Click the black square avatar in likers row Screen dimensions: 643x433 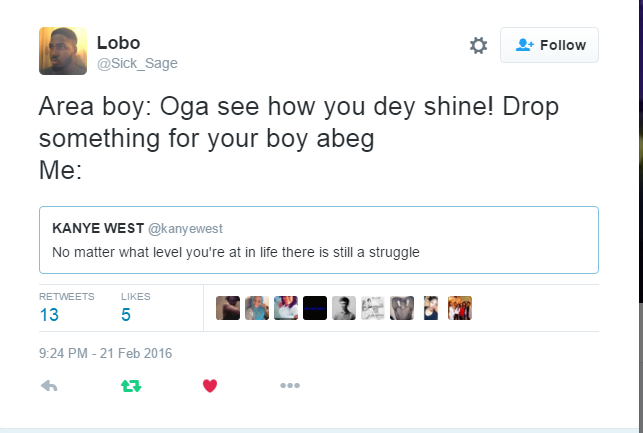point(315,307)
